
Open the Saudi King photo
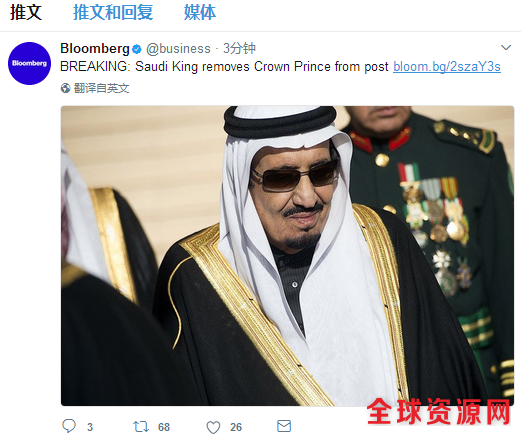[x=287, y=256]
